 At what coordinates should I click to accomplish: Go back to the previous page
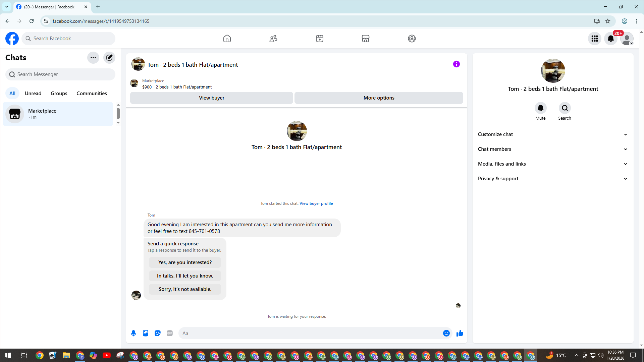7,21
